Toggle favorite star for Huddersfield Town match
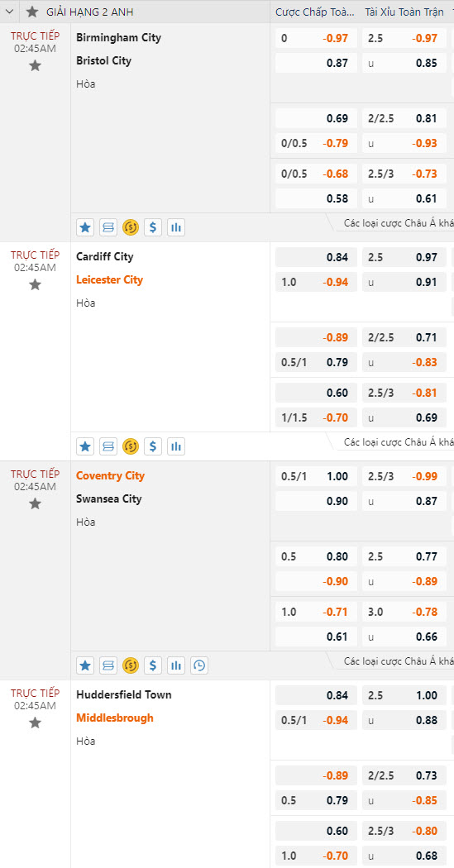 pos(35,723)
